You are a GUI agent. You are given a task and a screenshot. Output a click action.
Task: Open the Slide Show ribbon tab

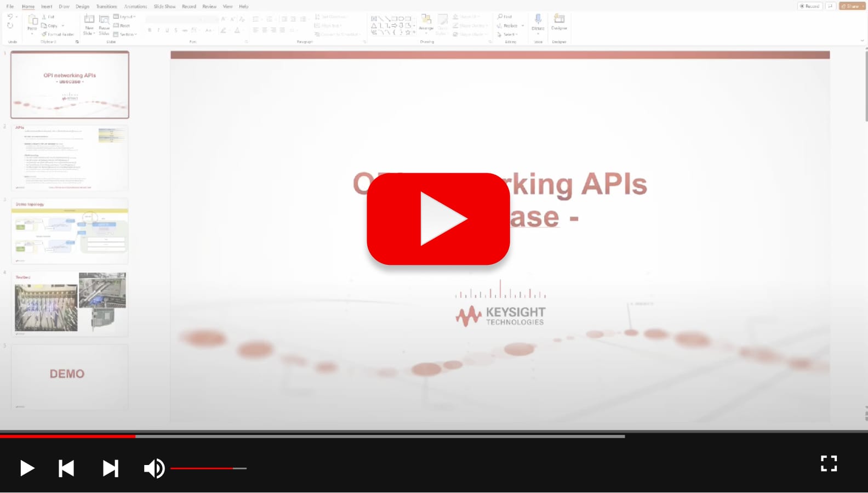pos(164,7)
